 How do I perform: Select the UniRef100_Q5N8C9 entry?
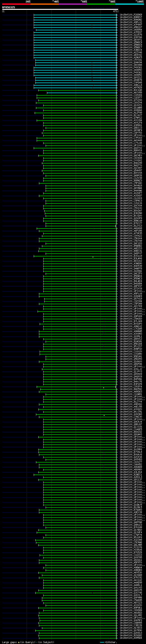pyautogui.click(x=131, y=42)
